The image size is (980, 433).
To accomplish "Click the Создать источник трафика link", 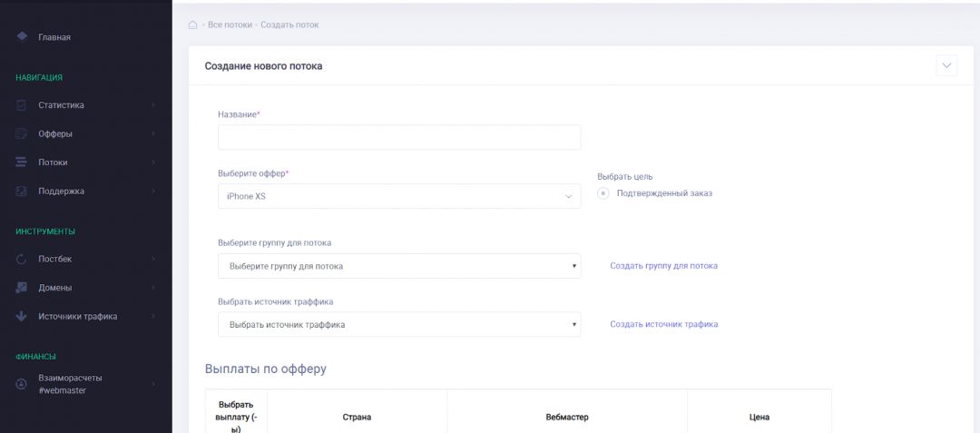I will coord(663,324).
